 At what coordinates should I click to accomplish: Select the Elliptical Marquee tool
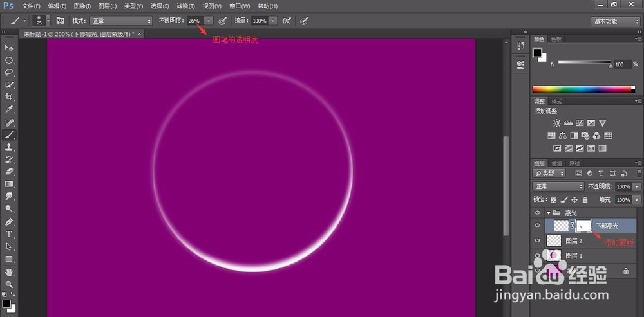click(8, 60)
